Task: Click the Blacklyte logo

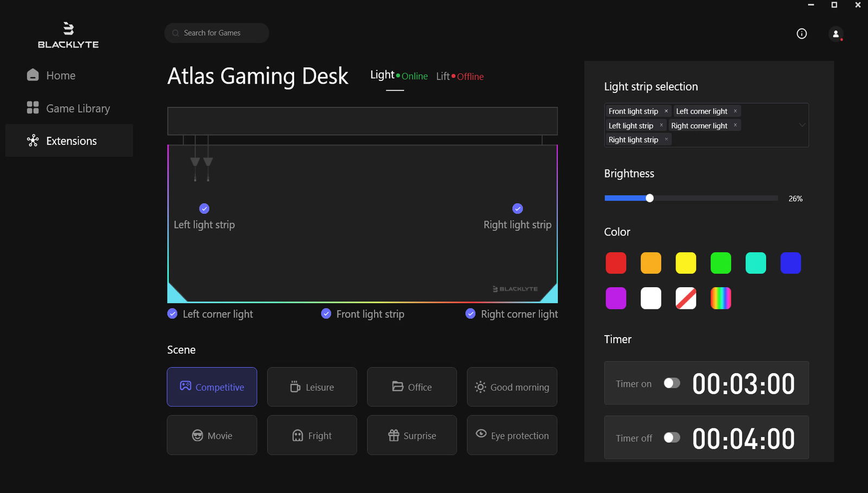Action: pyautogui.click(x=68, y=35)
